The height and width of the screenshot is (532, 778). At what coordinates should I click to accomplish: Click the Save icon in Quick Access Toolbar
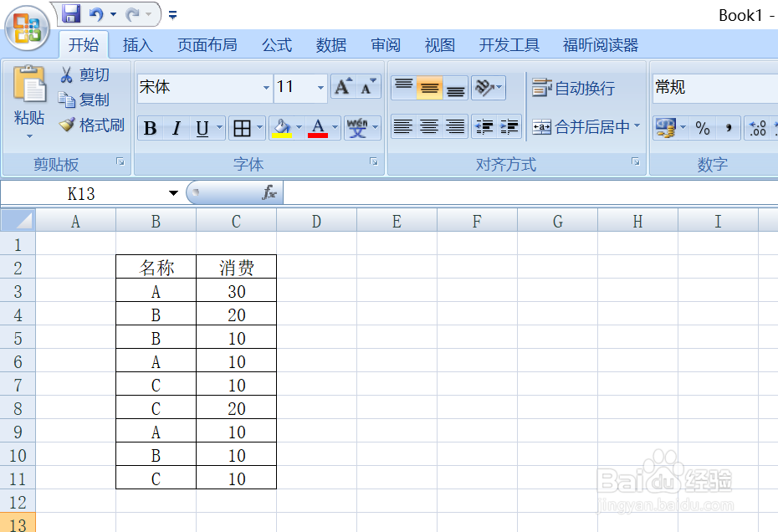pos(71,13)
